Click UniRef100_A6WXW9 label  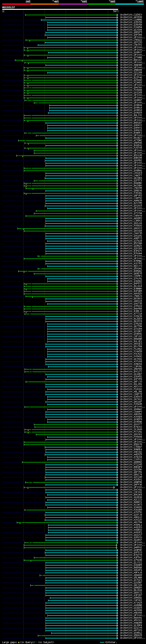(131, 65)
